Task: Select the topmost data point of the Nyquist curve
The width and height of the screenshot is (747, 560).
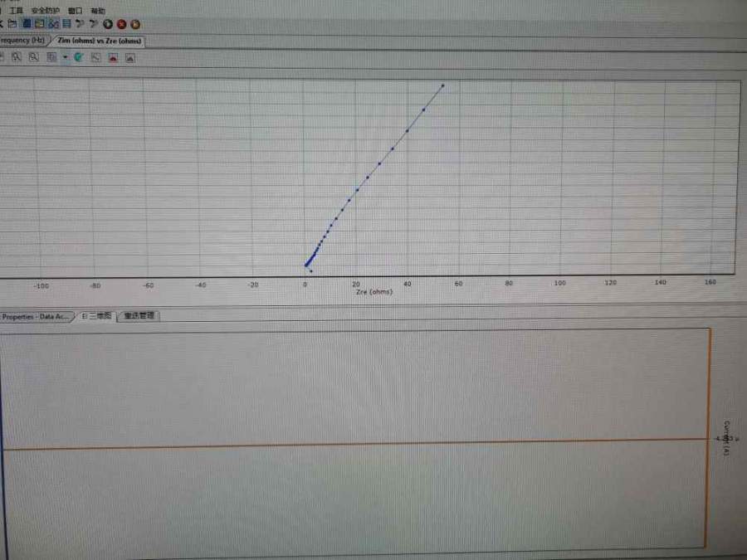Action: pyautogui.click(x=442, y=85)
